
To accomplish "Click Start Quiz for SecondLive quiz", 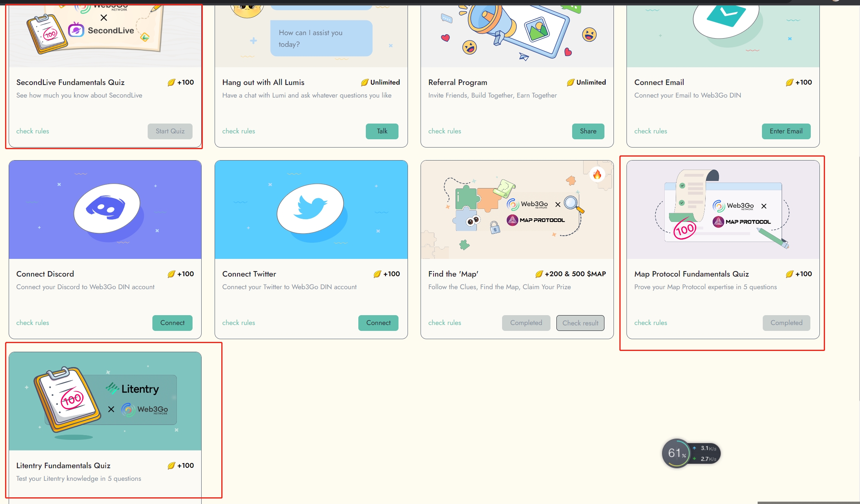I will (x=170, y=131).
